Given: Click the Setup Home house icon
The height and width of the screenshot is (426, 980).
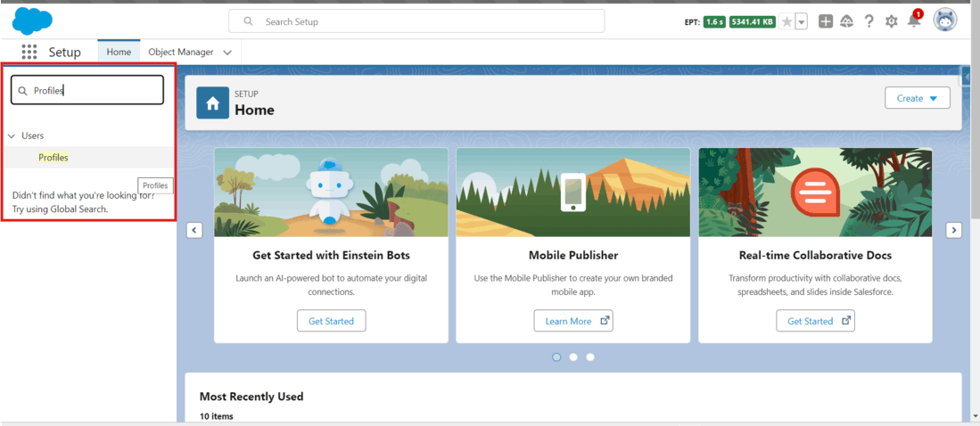Looking at the screenshot, I should pyautogui.click(x=212, y=103).
